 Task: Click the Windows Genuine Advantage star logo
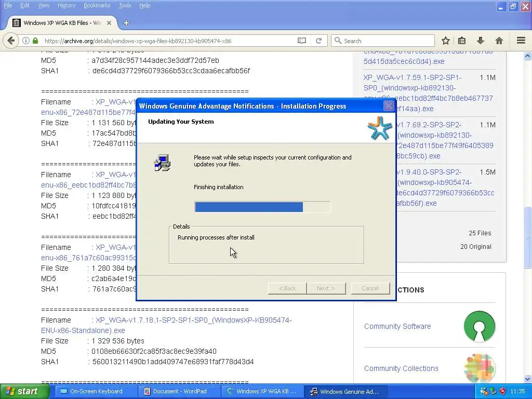(380, 128)
